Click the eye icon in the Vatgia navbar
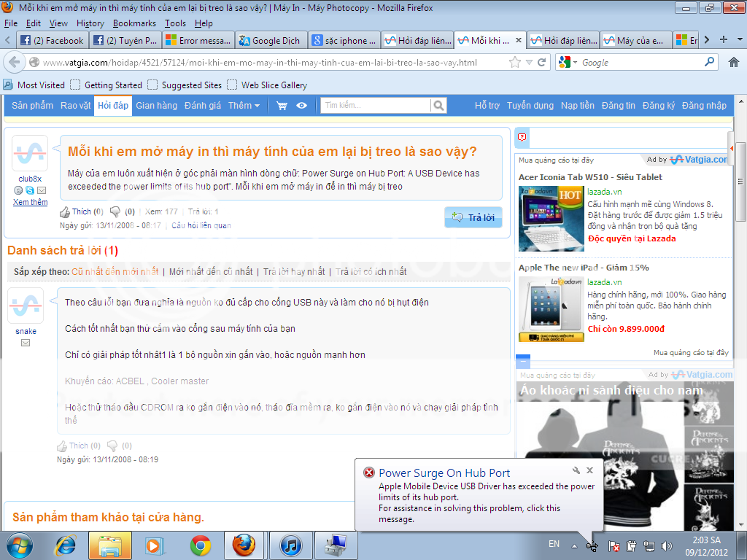 click(x=301, y=106)
